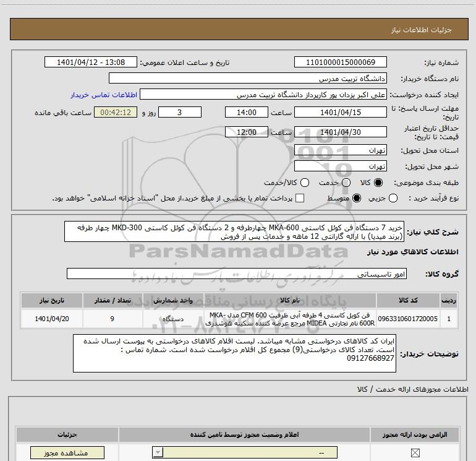The height and width of the screenshot is (461, 476).
Task: Click the price validity date 1401/04/30
Action: [x=340, y=132]
